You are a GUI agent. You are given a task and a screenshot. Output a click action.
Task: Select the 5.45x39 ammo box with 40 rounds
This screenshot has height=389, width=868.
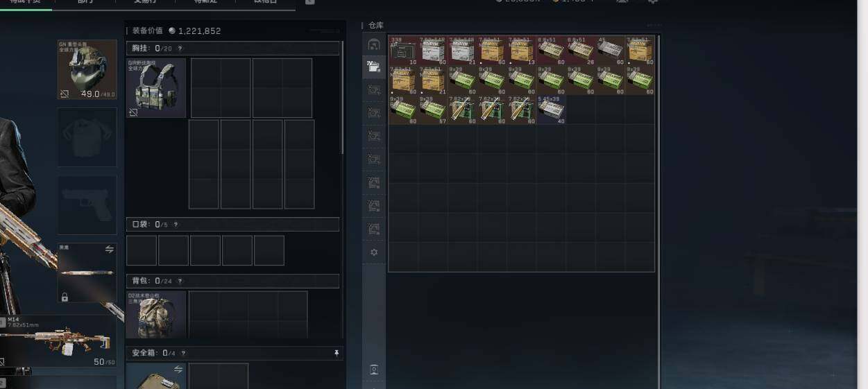551,110
